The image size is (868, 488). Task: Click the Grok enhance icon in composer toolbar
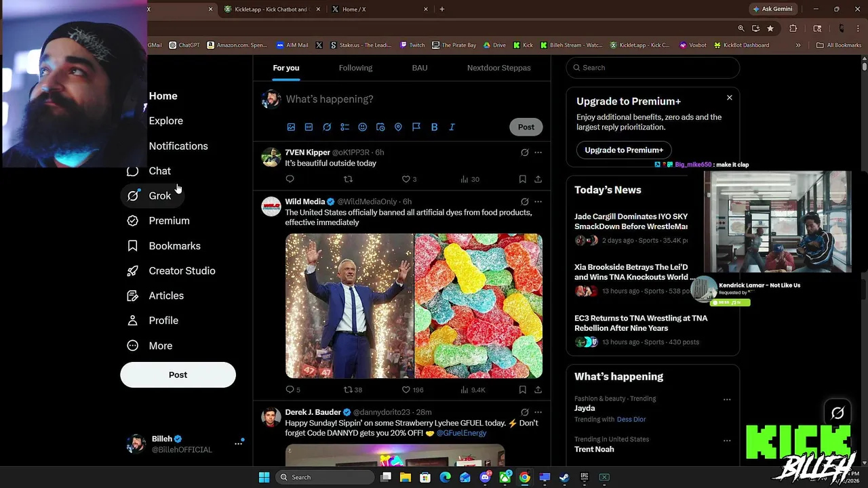(x=327, y=127)
